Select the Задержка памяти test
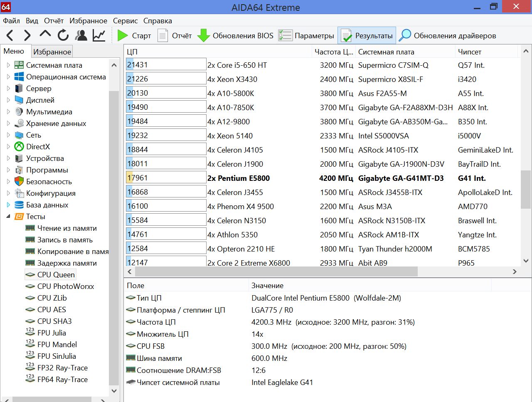The width and height of the screenshot is (532, 402). point(61,263)
